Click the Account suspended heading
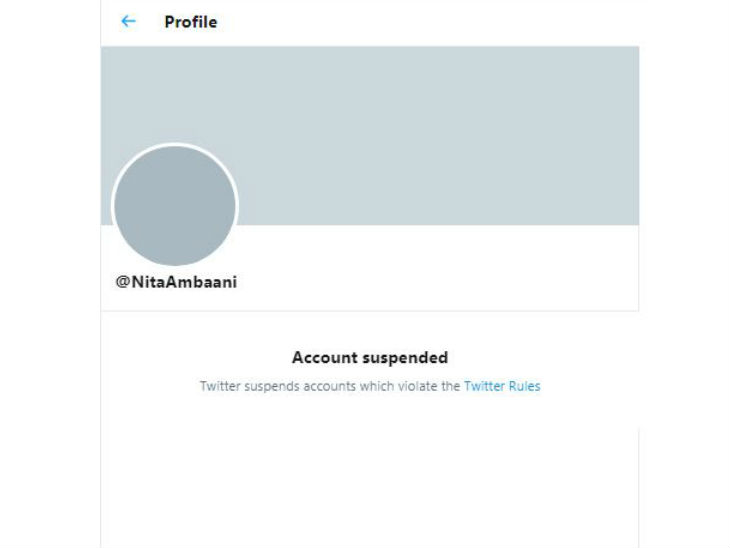The height and width of the screenshot is (548, 730). pos(370,358)
